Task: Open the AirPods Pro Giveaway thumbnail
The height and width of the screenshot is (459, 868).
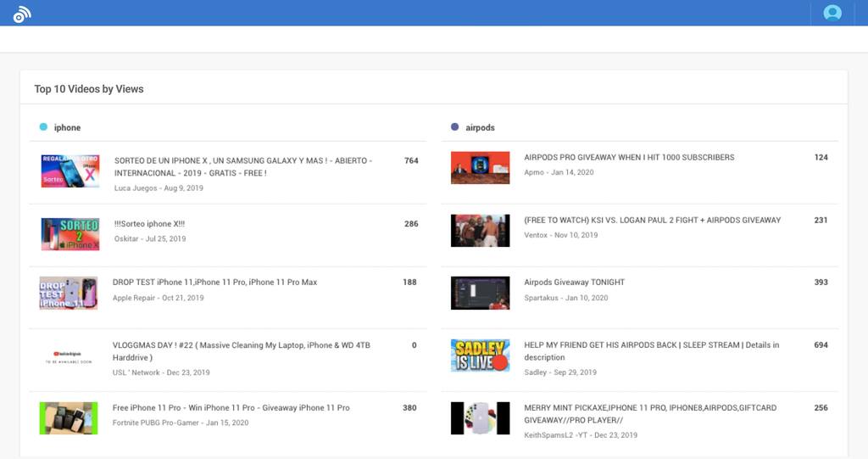Action: [x=480, y=168]
